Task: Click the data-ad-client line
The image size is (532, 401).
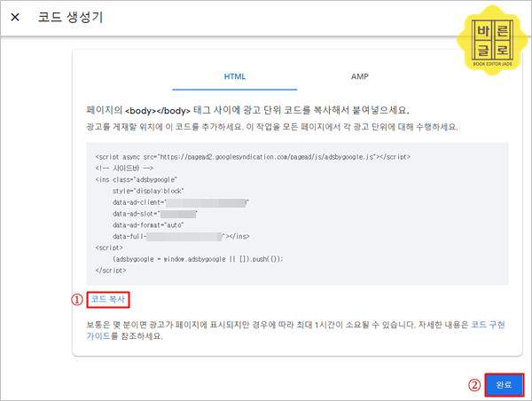Action: click(x=181, y=202)
